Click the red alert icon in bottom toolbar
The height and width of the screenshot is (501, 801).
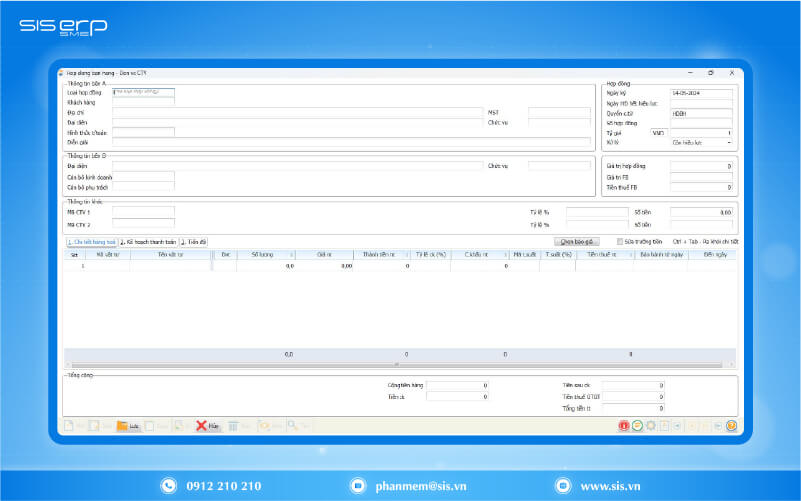click(624, 425)
